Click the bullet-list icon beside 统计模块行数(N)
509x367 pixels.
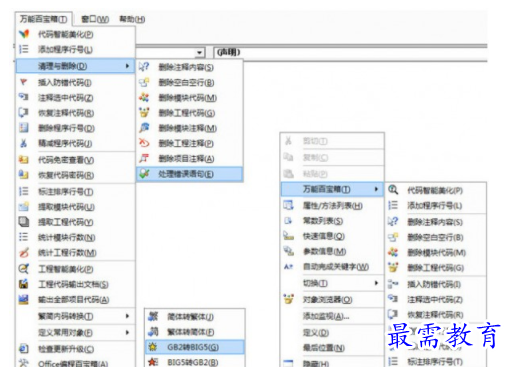[23, 237]
